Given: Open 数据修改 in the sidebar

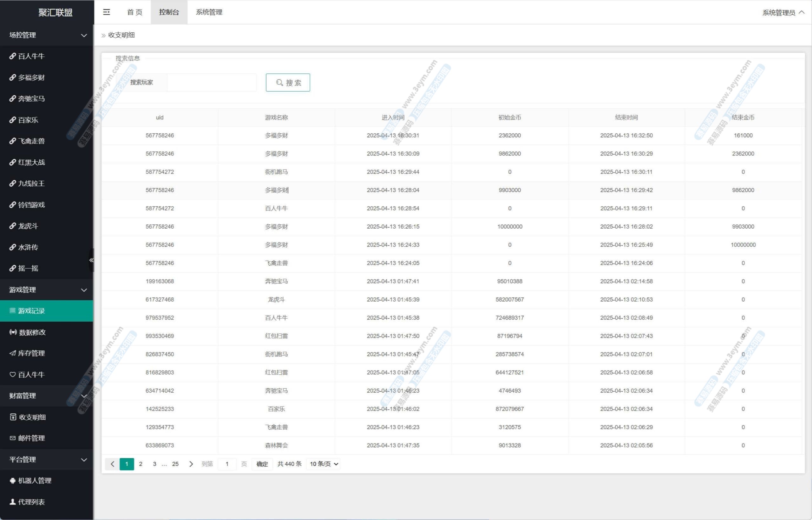Looking at the screenshot, I should 32,332.
